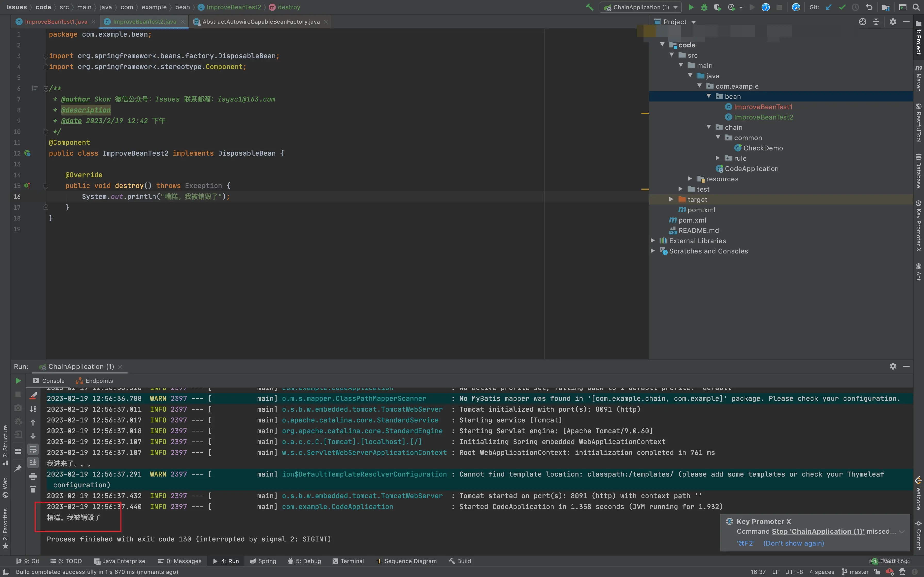Click the green hammer Build Project icon
Viewport: 924px width, 577px height.
[590, 7]
